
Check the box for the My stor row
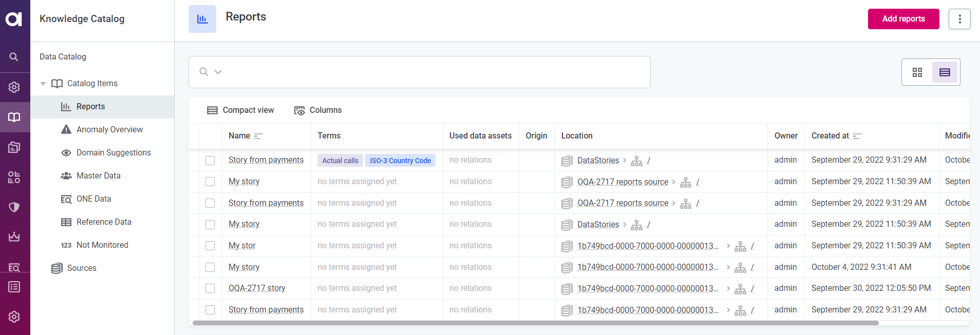pyautogui.click(x=210, y=246)
